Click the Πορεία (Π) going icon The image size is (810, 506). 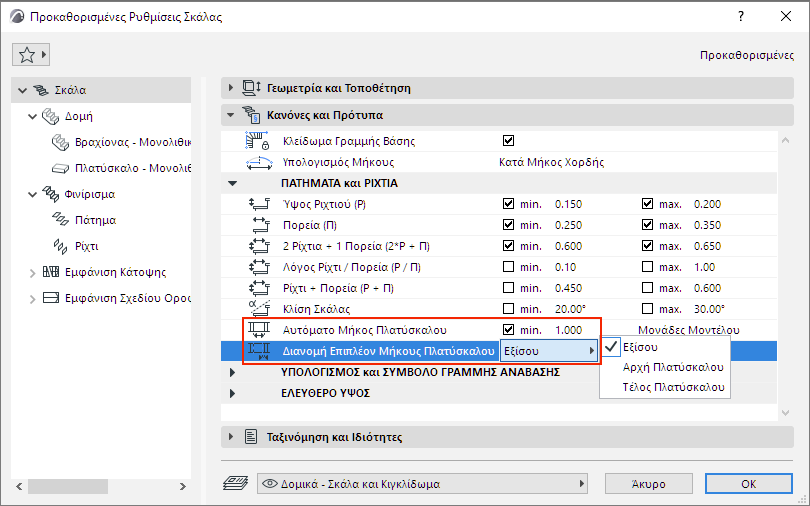[x=260, y=225]
